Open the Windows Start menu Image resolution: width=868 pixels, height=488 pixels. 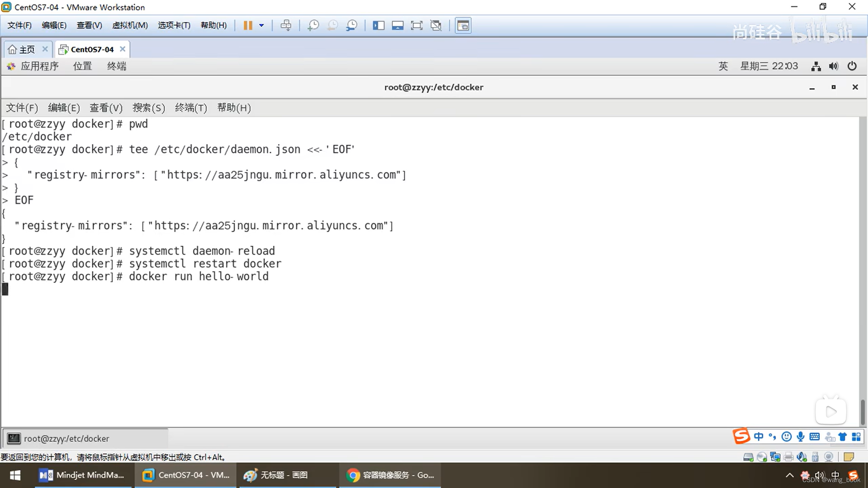pos(15,475)
